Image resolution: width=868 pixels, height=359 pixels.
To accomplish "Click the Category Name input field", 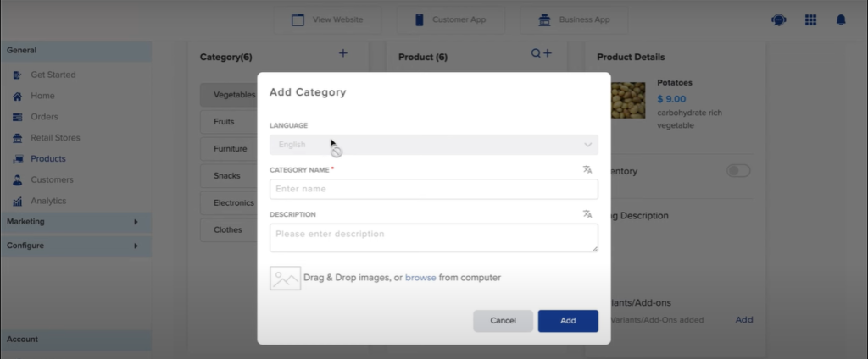I will [x=433, y=189].
